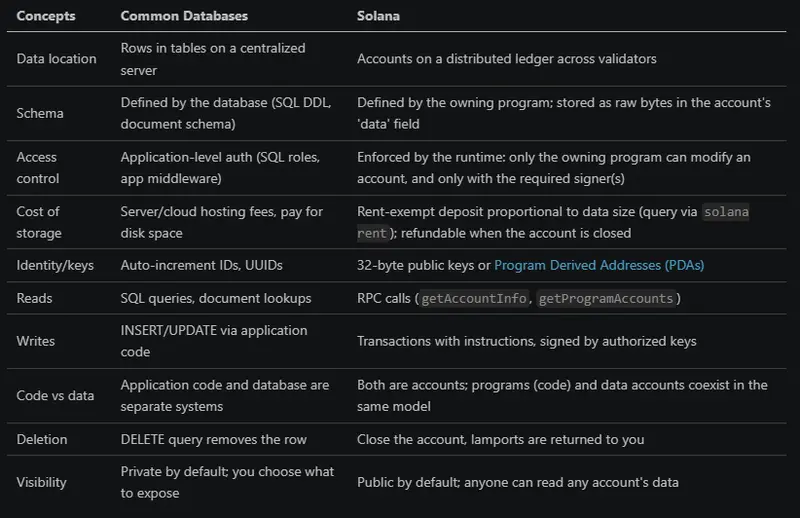Select the 'Schema' row label

tap(40, 113)
